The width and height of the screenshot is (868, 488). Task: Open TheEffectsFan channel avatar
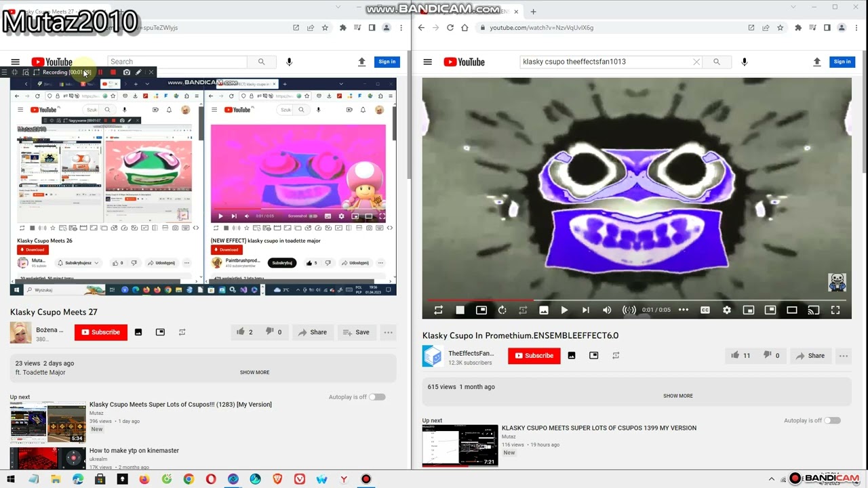point(433,356)
